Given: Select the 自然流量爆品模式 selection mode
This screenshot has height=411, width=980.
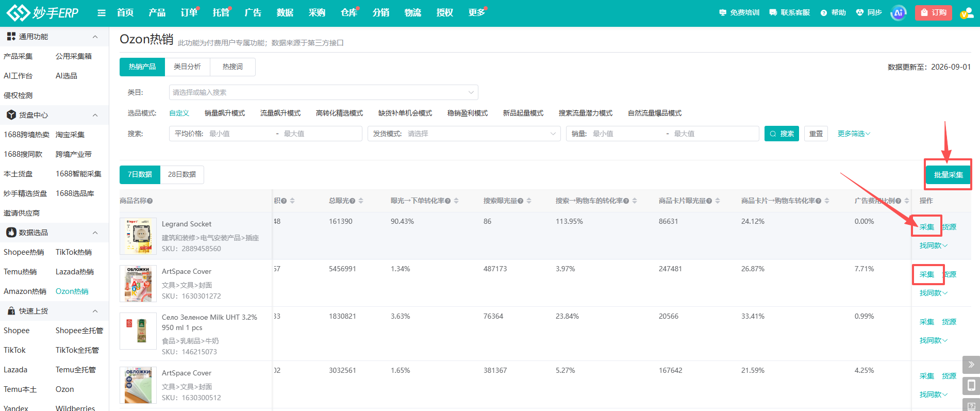Looking at the screenshot, I should (x=655, y=113).
